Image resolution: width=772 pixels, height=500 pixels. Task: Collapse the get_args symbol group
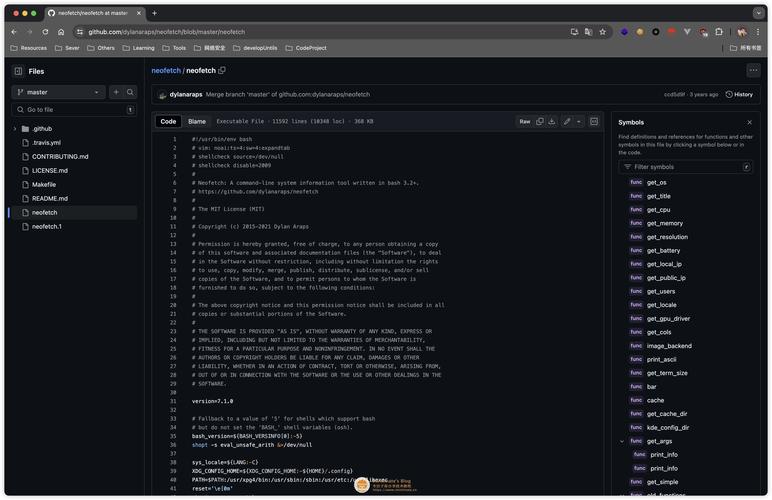point(622,441)
